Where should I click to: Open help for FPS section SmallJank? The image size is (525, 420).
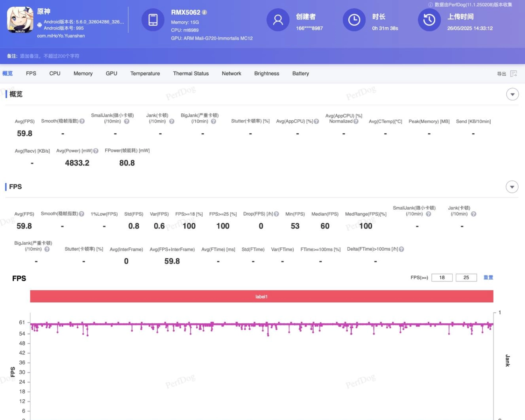click(428, 214)
